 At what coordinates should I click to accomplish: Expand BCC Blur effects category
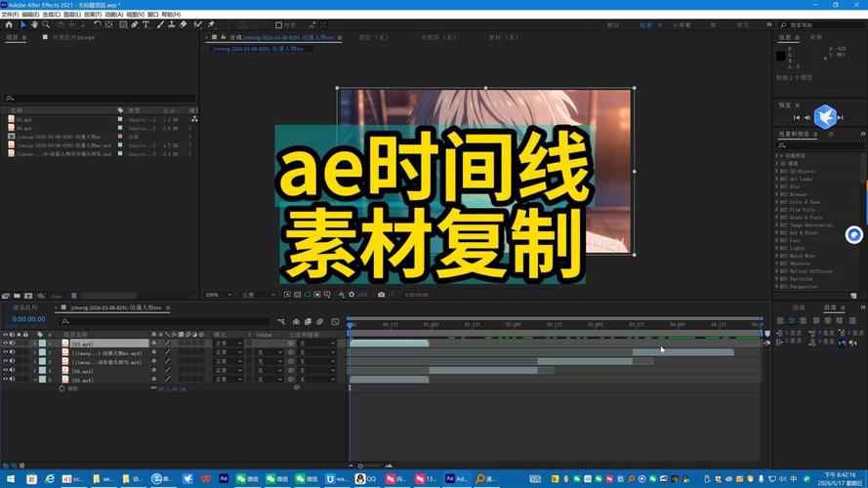point(776,186)
